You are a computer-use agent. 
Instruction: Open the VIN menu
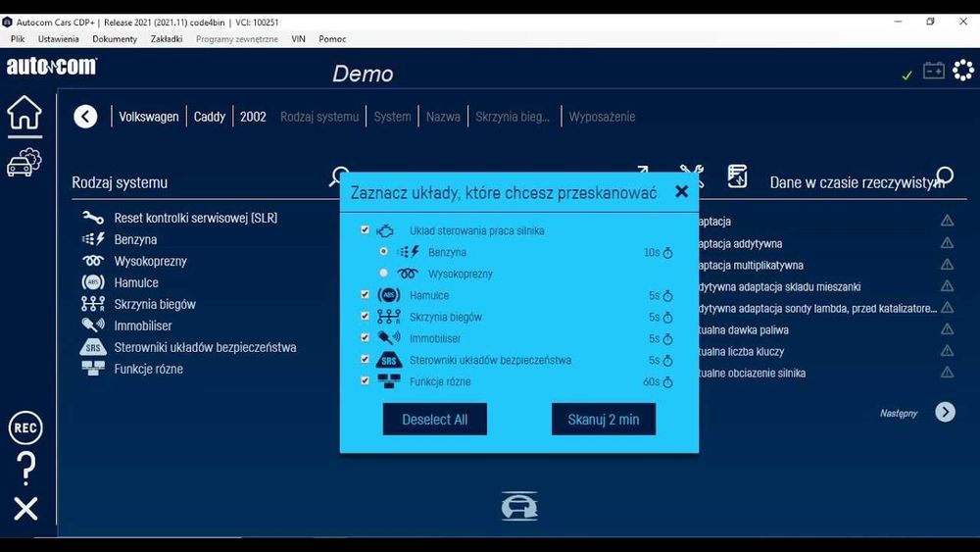pos(298,39)
